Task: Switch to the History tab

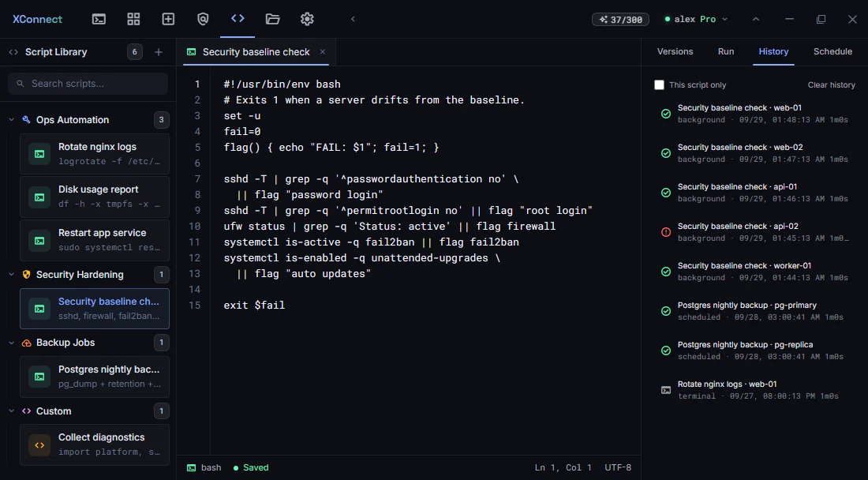Action: point(773,51)
